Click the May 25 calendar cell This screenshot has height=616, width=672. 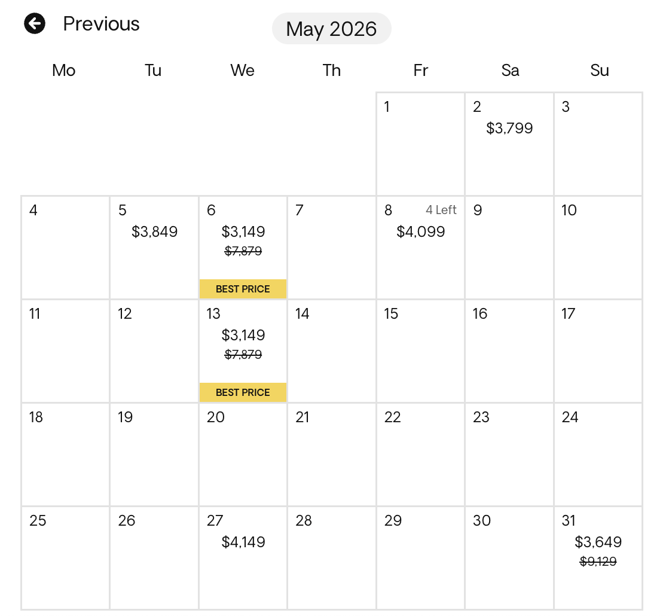66,558
